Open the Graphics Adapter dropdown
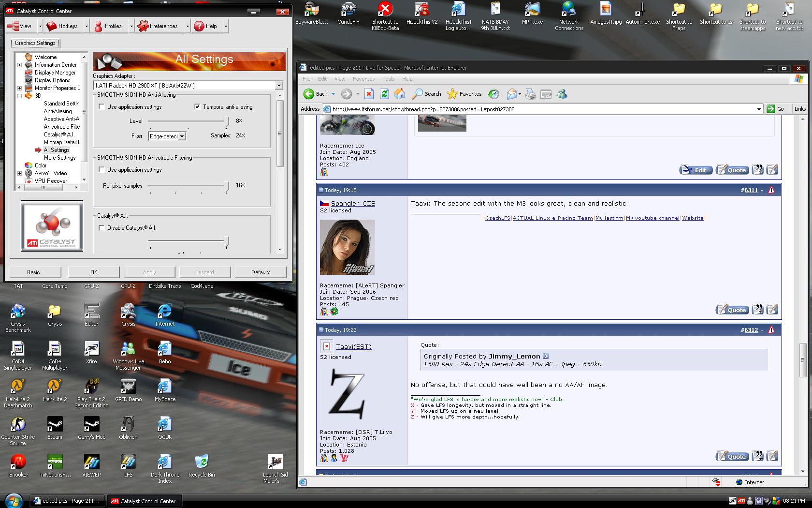 pos(279,86)
